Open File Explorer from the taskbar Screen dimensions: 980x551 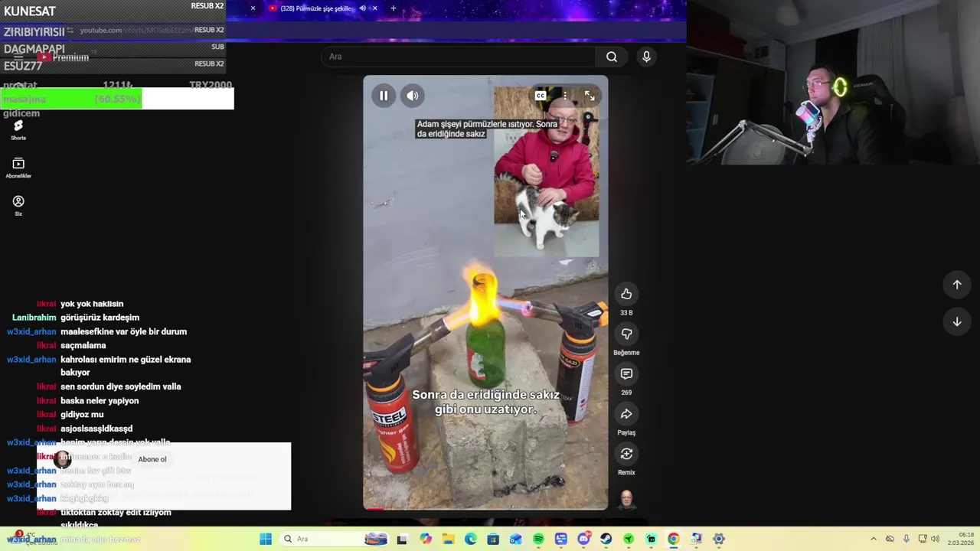[448, 539]
